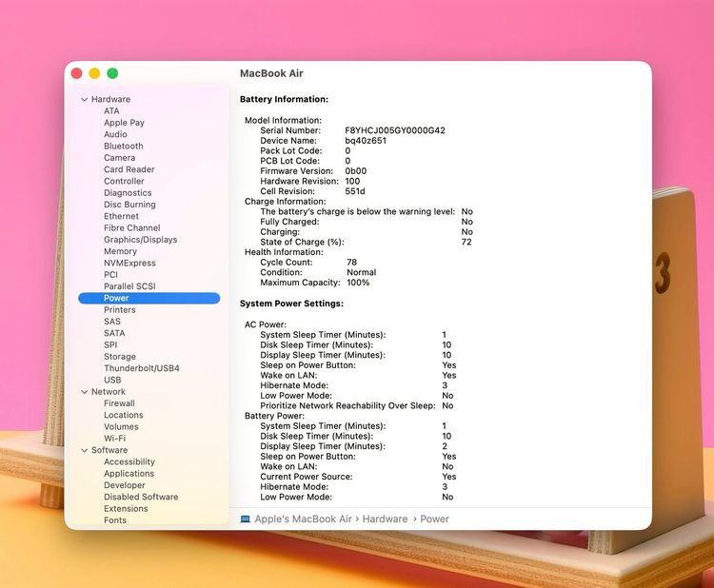This screenshot has height=588, width=714.
Task: Open the SPI entry
Action: tap(110, 345)
